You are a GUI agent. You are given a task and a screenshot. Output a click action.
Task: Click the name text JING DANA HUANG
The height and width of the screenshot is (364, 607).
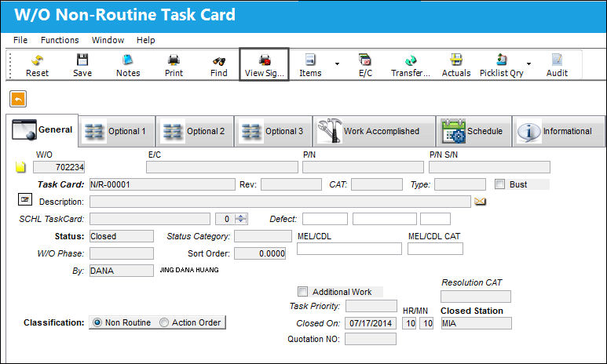pyautogui.click(x=189, y=270)
